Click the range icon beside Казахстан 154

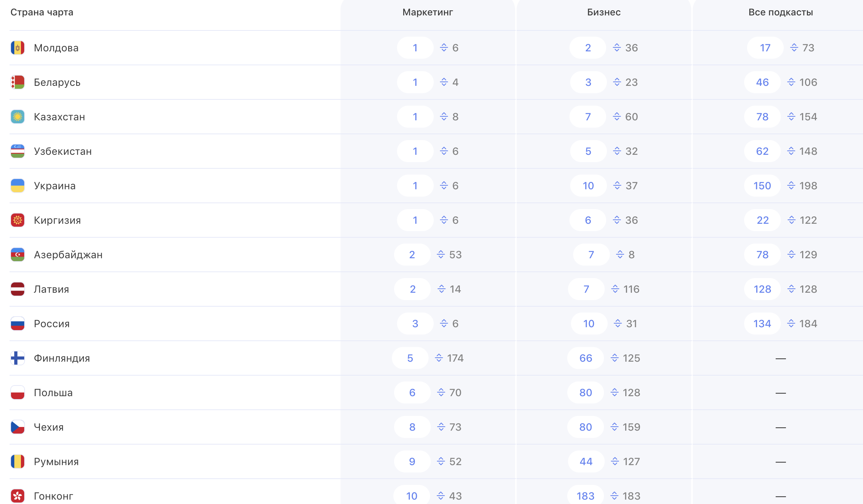pyautogui.click(x=791, y=117)
